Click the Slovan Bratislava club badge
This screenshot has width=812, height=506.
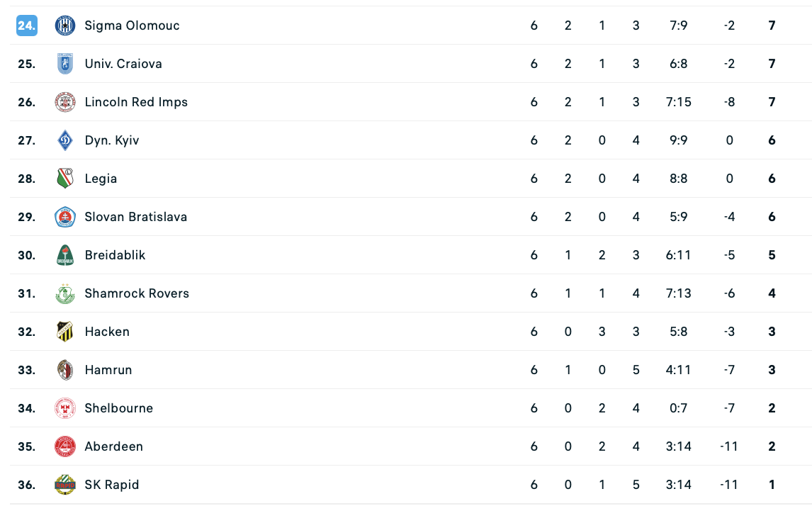(x=65, y=217)
